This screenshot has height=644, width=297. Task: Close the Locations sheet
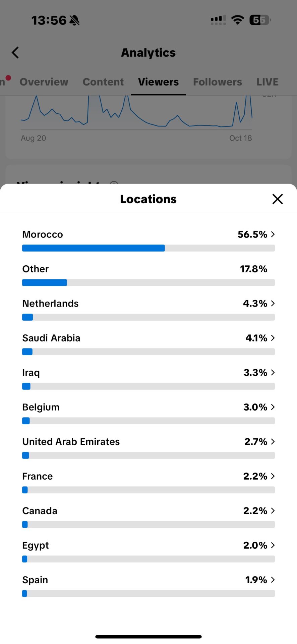tap(278, 199)
